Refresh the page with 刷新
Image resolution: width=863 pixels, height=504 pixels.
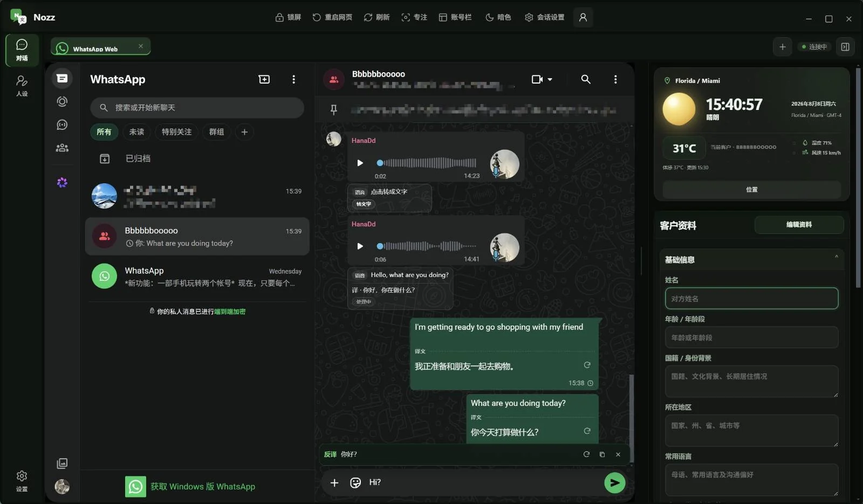tap(376, 17)
